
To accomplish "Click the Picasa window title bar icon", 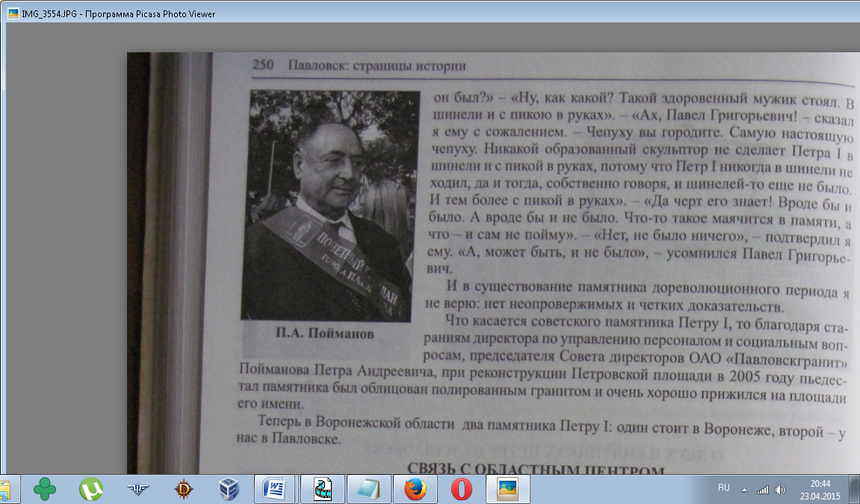I will point(13,13).
